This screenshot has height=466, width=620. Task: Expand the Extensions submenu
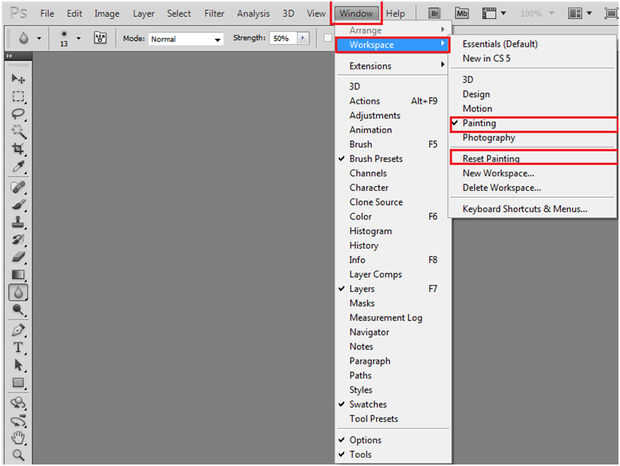(x=393, y=66)
